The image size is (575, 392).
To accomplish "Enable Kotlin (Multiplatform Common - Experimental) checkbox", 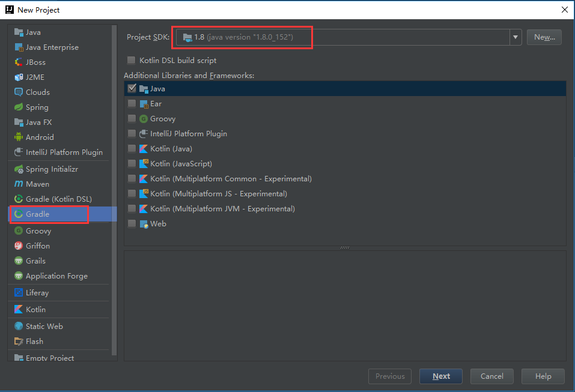I will tap(132, 179).
